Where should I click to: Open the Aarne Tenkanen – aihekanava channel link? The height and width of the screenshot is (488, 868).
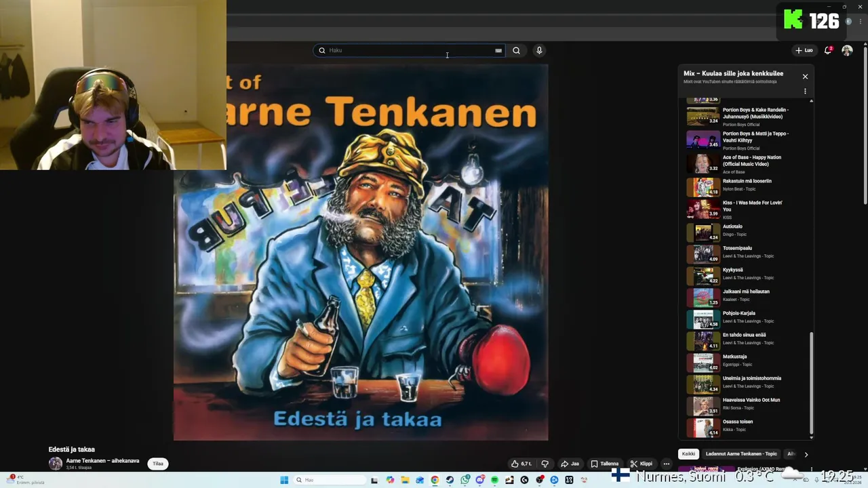[x=102, y=461]
